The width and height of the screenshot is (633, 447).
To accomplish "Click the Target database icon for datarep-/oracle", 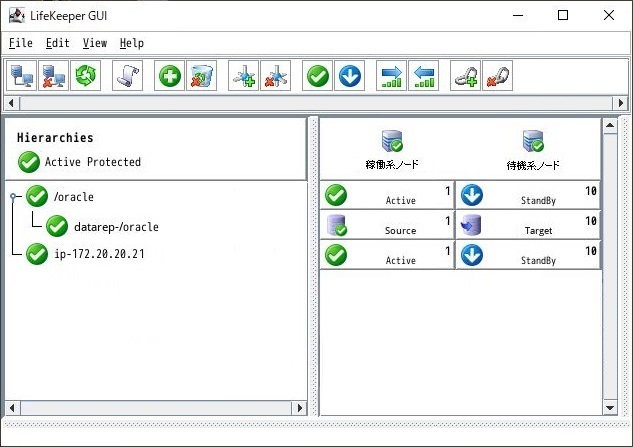I will point(471,225).
